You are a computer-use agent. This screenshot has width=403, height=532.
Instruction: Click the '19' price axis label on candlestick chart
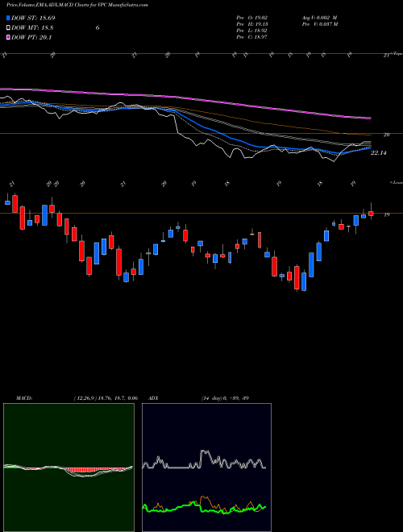(x=386, y=214)
